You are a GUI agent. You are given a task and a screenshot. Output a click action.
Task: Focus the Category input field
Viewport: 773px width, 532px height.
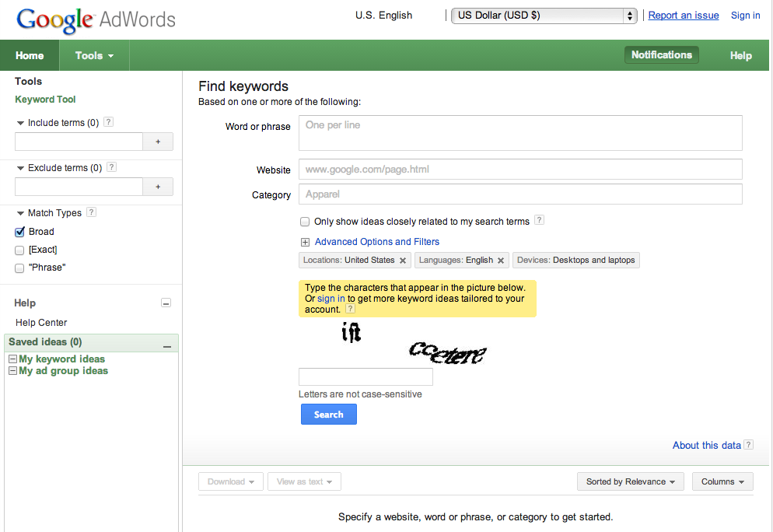click(520, 194)
